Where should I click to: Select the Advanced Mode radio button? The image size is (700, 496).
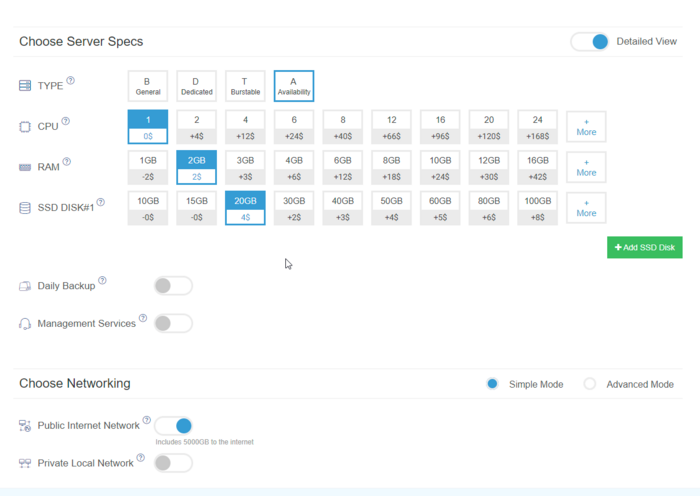click(x=590, y=384)
